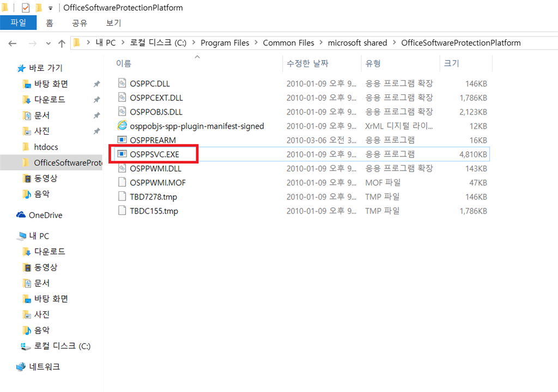Expand the chevron after Common Files breadcrumb
The image size is (558, 392).
[x=321, y=43]
